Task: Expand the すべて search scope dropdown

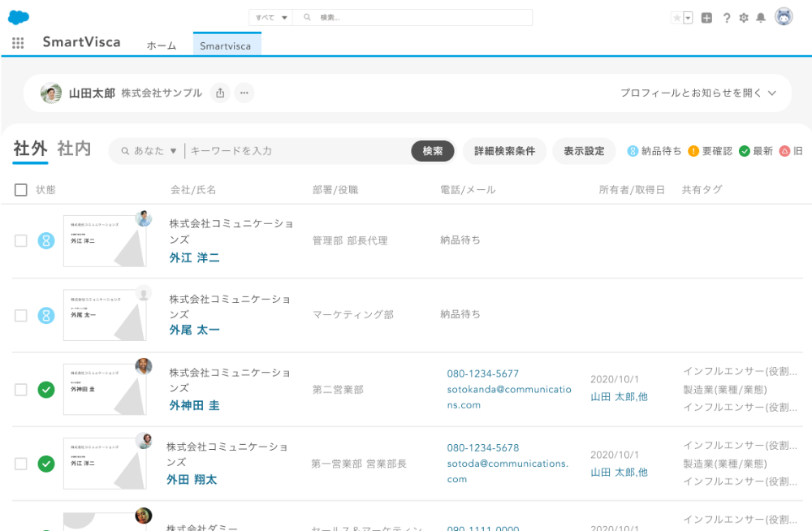Action: pyautogui.click(x=271, y=18)
